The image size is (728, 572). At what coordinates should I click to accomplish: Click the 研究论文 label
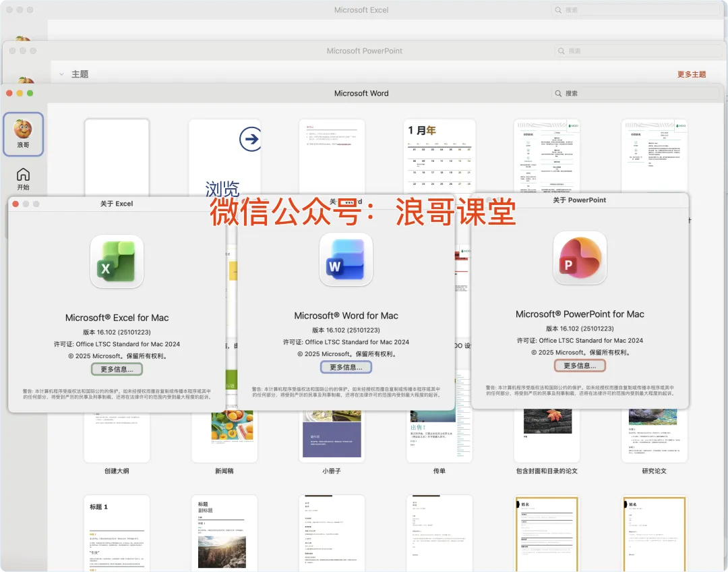click(x=654, y=471)
